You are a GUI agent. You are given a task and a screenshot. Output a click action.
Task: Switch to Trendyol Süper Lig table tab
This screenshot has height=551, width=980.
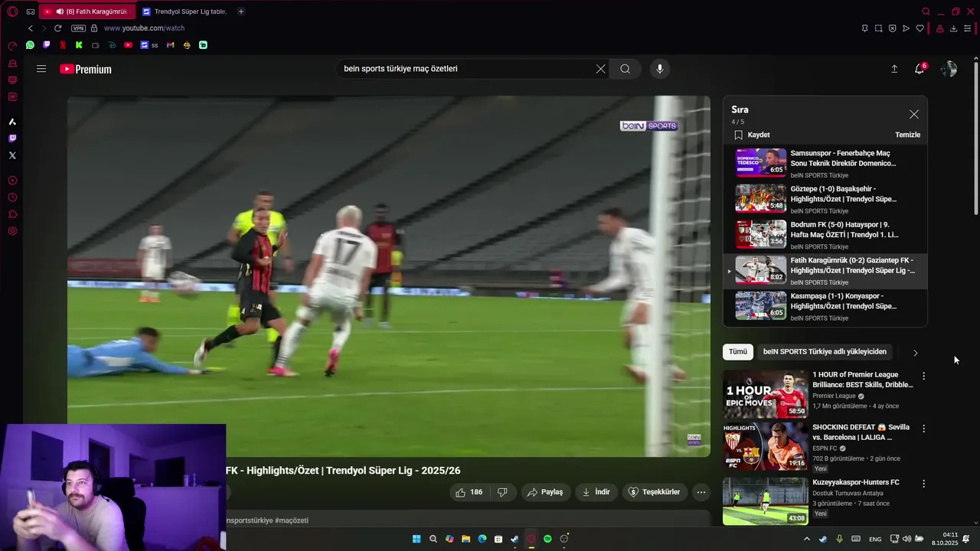[185, 11]
